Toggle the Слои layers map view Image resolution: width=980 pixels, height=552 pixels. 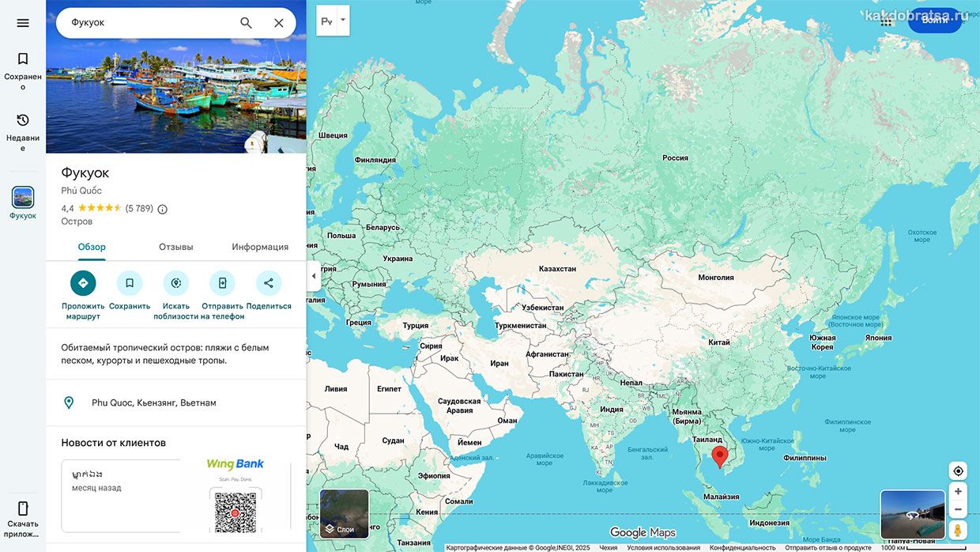click(x=344, y=513)
